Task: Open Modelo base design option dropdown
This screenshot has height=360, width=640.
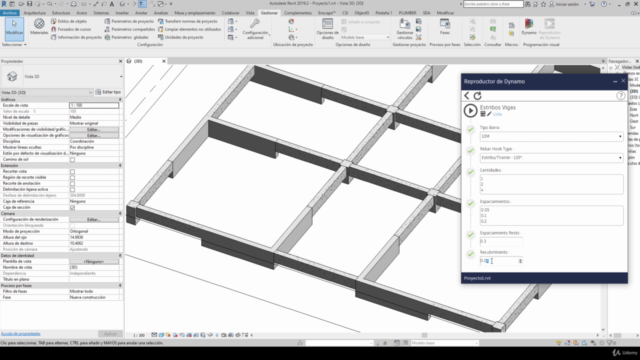Action: tap(365, 37)
